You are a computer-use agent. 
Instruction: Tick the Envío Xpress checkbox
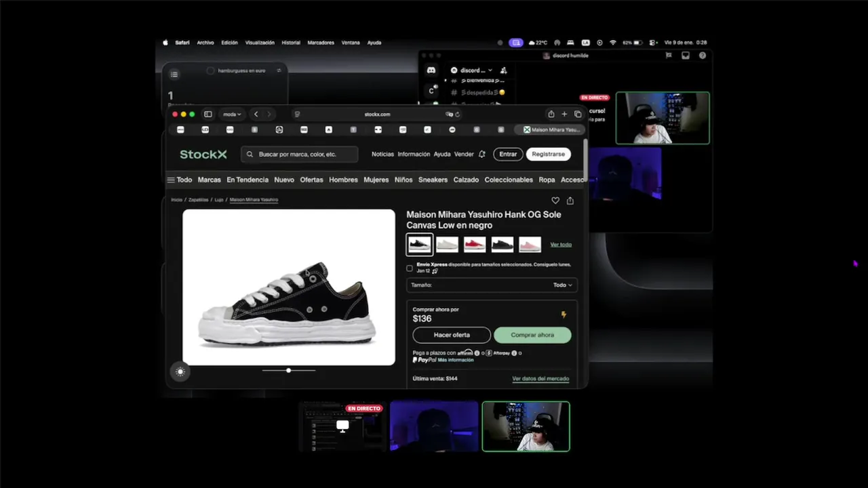[x=410, y=268]
